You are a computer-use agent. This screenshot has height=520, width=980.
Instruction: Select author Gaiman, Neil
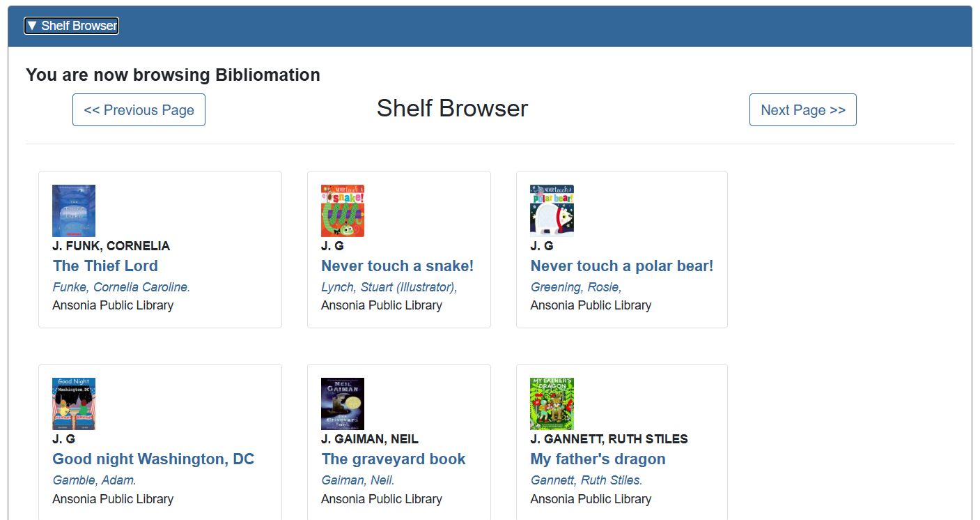[357, 480]
